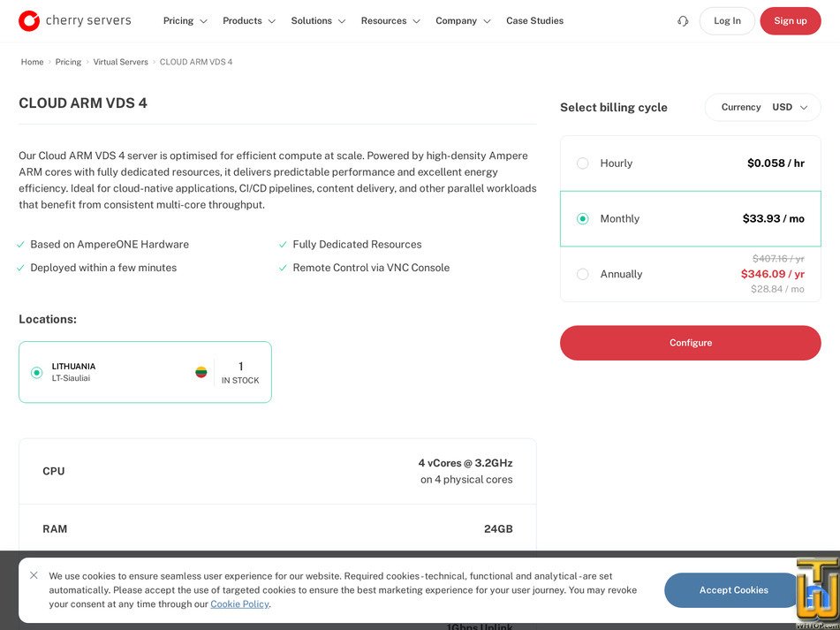Image resolution: width=840 pixels, height=630 pixels.
Task: Dismiss cookie banner with X icon
Action: 34,575
